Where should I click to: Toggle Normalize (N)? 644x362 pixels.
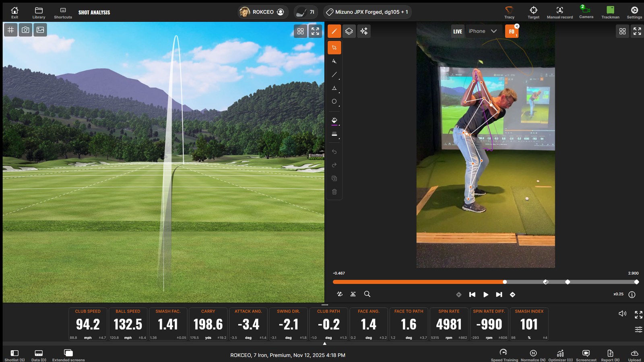533,355
